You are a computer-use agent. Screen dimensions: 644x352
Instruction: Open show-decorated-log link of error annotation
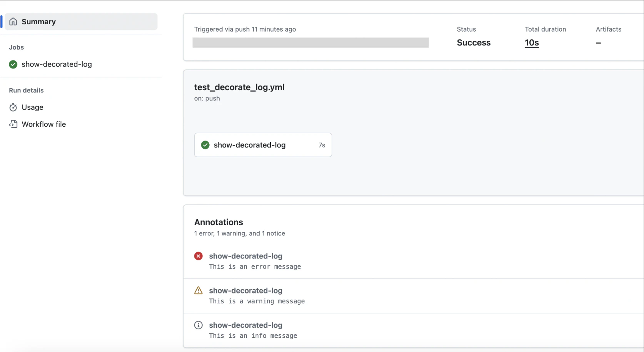point(246,256)
